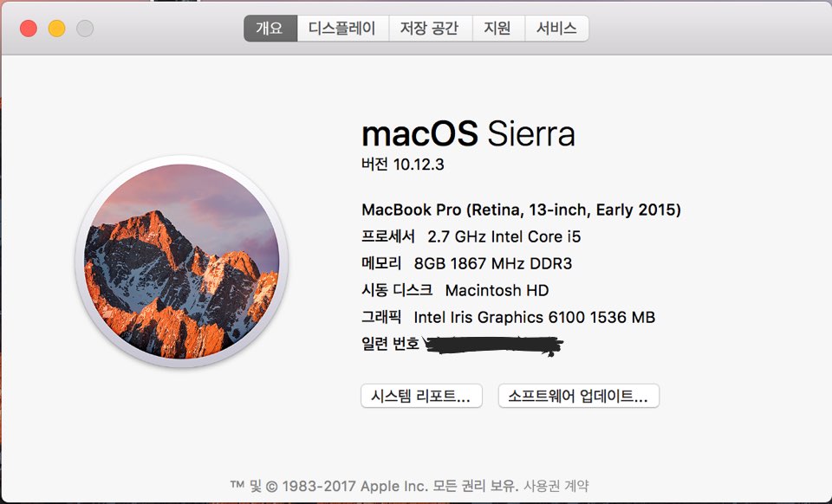Click the macOS Sierra title text

468,134
